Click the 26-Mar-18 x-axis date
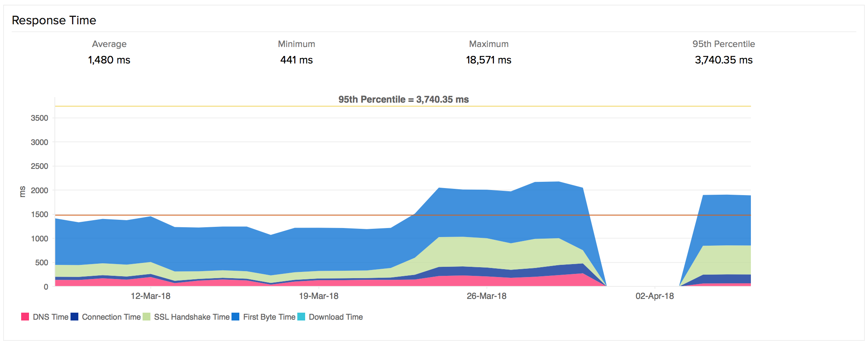Image resolution: width=868 pixels, height=344 pixels. click(486, 296)
